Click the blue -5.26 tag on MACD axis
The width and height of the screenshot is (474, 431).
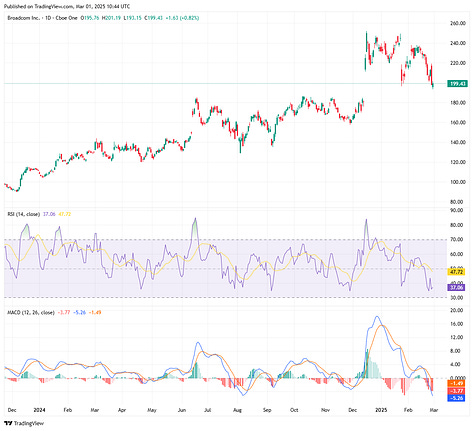point(456,398)
